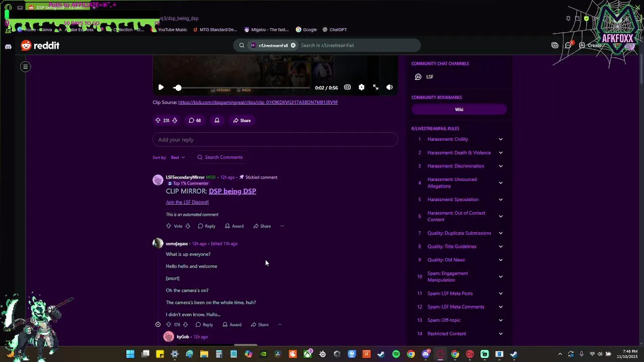This screenshot has height=362, width=644.
Task: Open the Discord sidebar icon
Action: click(x=8, y=47)
